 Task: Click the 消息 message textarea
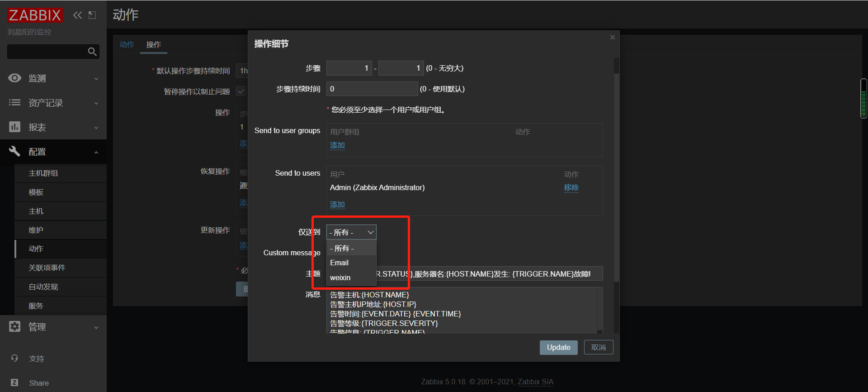(462, 311)
